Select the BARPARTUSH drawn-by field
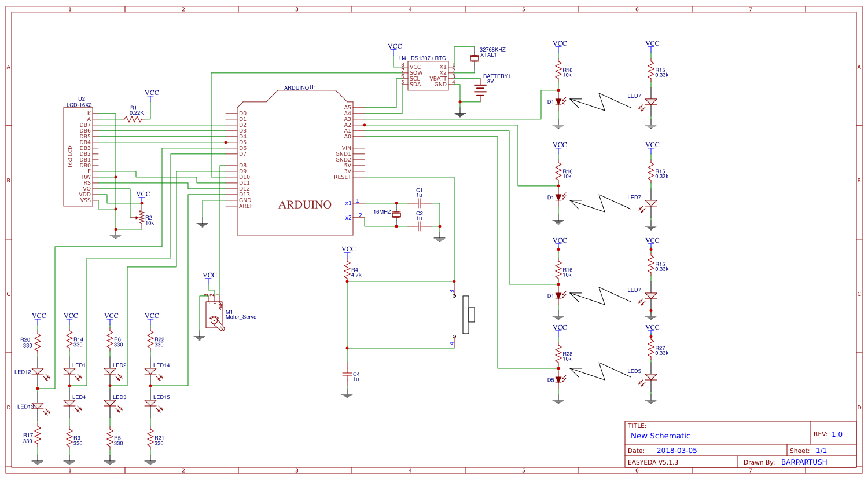 point(804,462)
